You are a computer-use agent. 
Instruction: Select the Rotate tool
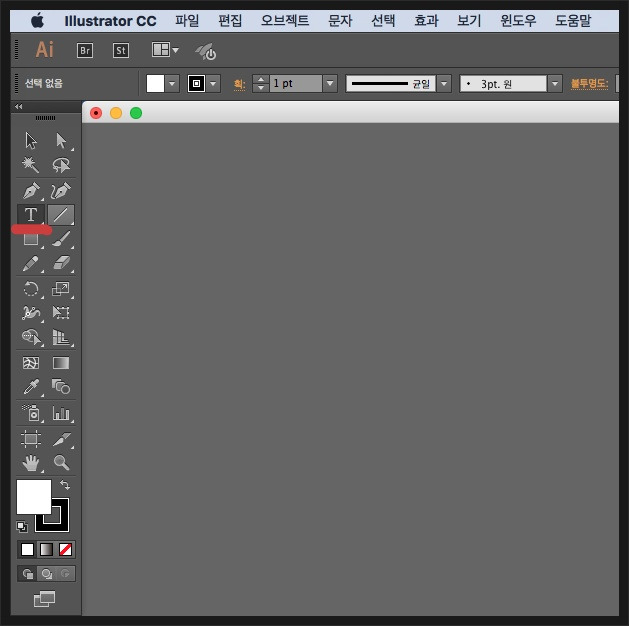[x=31, y=289]
